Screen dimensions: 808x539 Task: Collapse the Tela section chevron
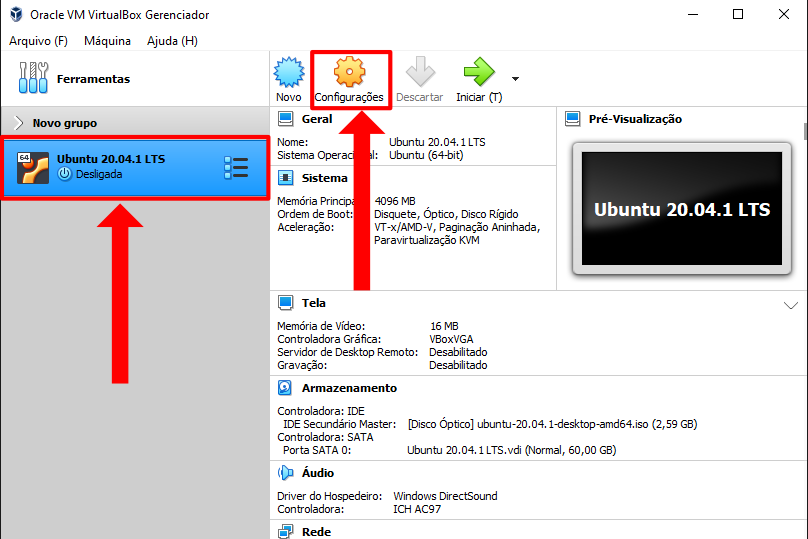[x=791, y=306]
